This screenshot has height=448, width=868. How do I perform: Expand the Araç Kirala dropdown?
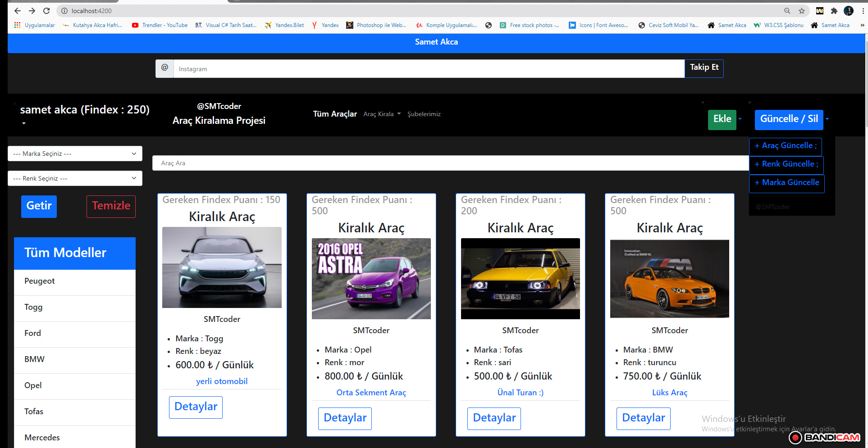coord(382,114)
